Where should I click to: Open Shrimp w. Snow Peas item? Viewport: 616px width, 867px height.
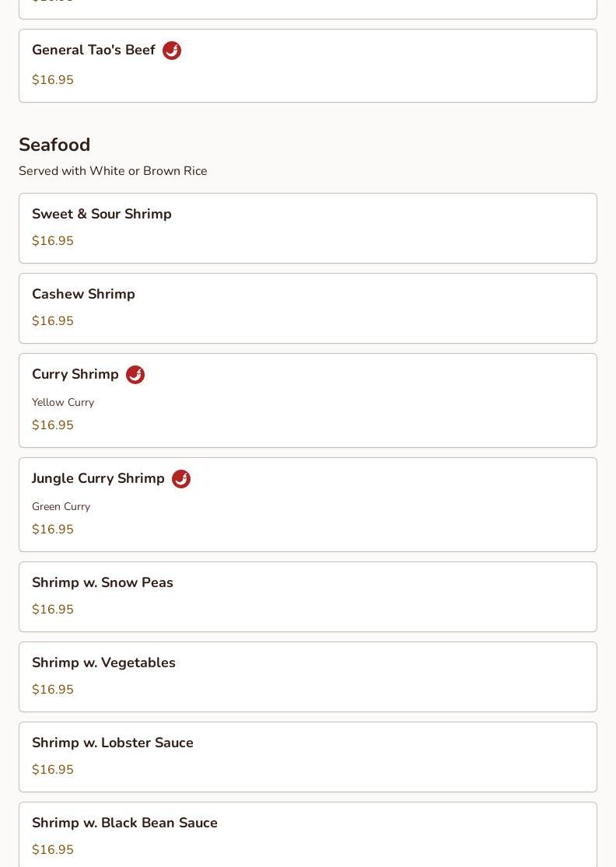point(103,583)
